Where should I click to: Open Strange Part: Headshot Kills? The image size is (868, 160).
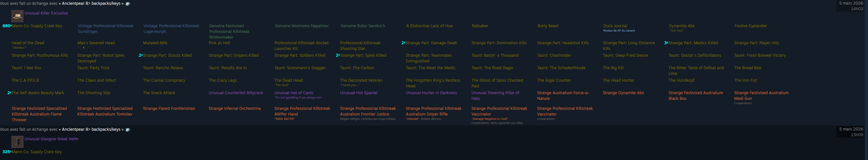click(x=563, y=43)
